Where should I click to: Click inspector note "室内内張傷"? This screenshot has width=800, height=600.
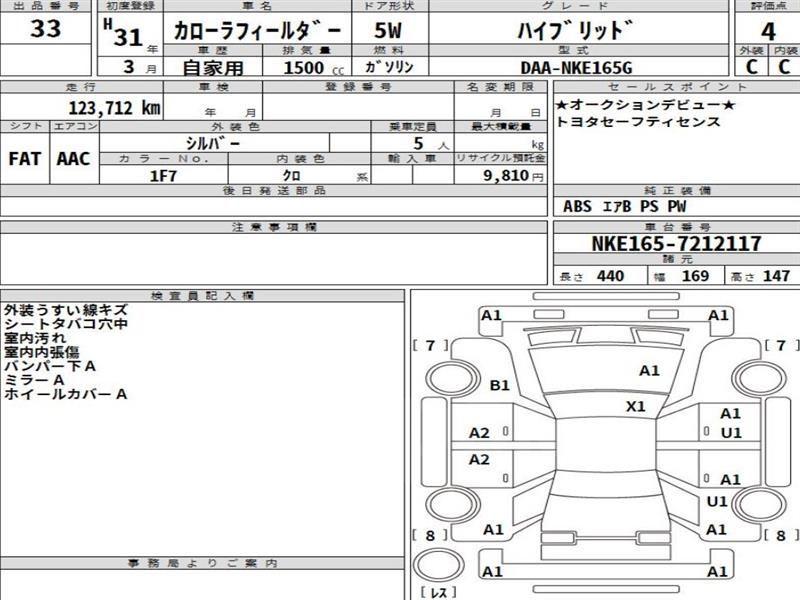point(42,352)
